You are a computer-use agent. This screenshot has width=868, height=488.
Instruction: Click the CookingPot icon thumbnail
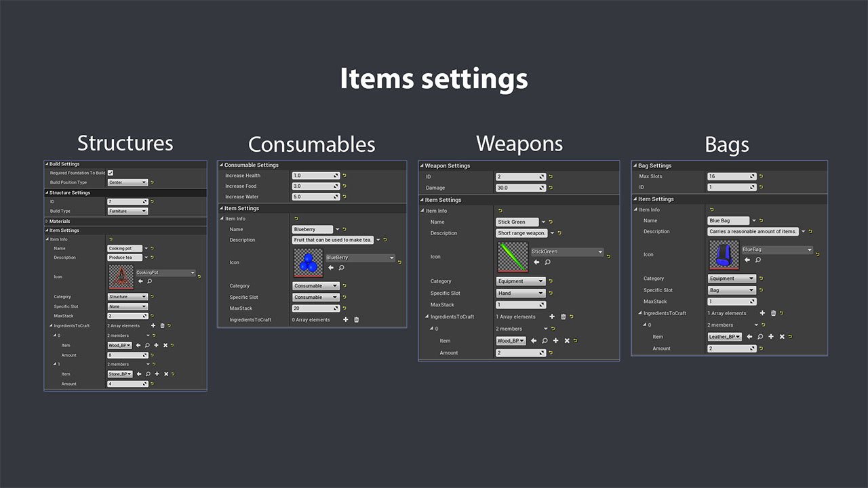pyautogui.click(x=121, y=277)
